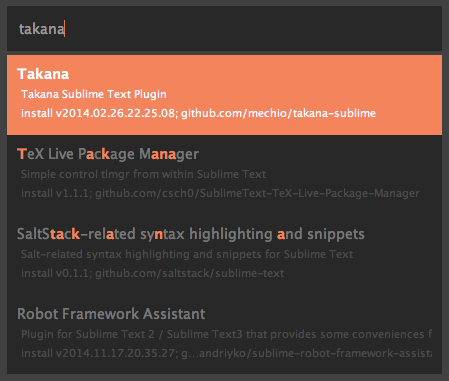Click "Simple control tlmgr from within Sublime Text"

[143, 174]
